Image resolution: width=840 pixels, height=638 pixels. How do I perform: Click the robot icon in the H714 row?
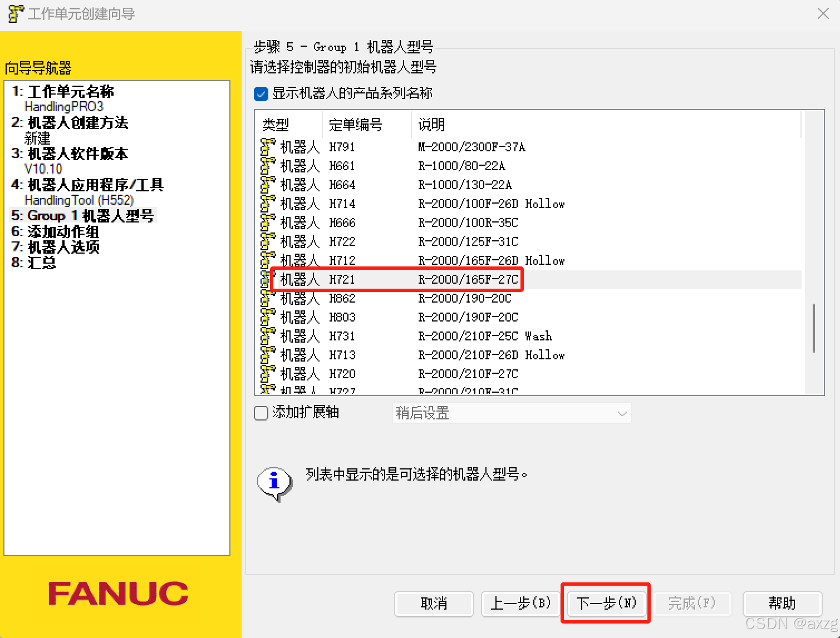[x=268, y=204]
